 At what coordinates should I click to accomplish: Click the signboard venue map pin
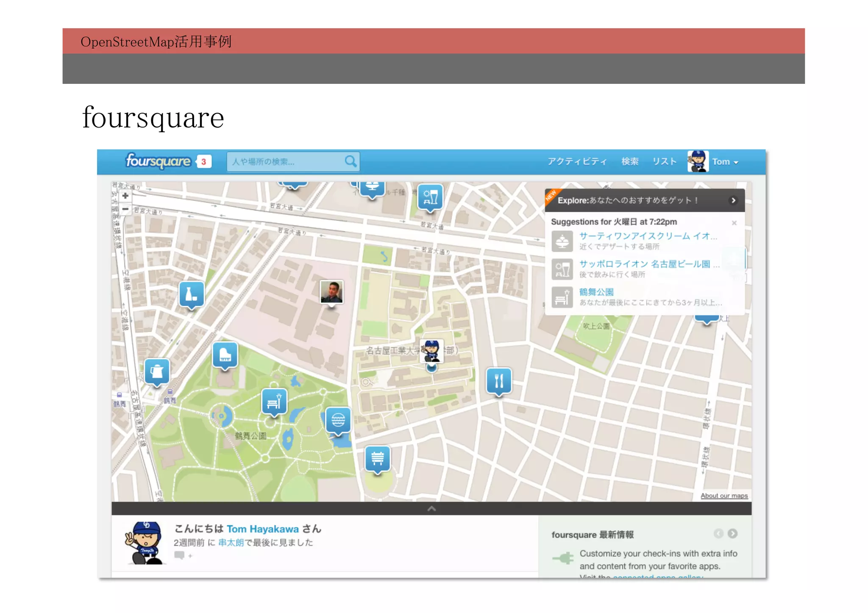click(x=378, y=460)
